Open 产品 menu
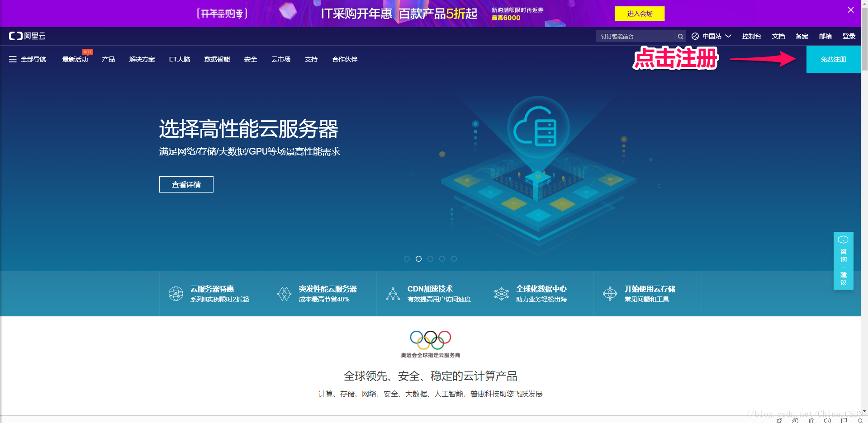Screen dimensions: 868x423 [x=109, y=59]
